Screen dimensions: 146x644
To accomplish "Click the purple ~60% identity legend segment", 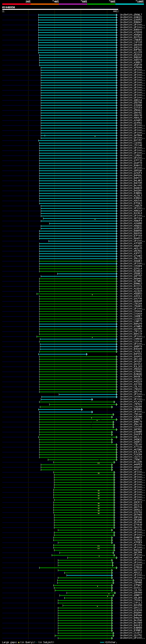I will coord(73,4).
